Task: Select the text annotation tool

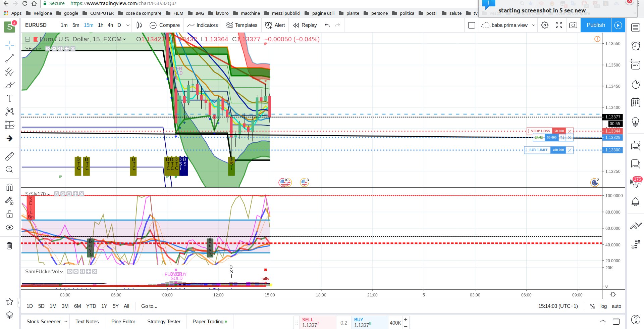Action: 9,98
